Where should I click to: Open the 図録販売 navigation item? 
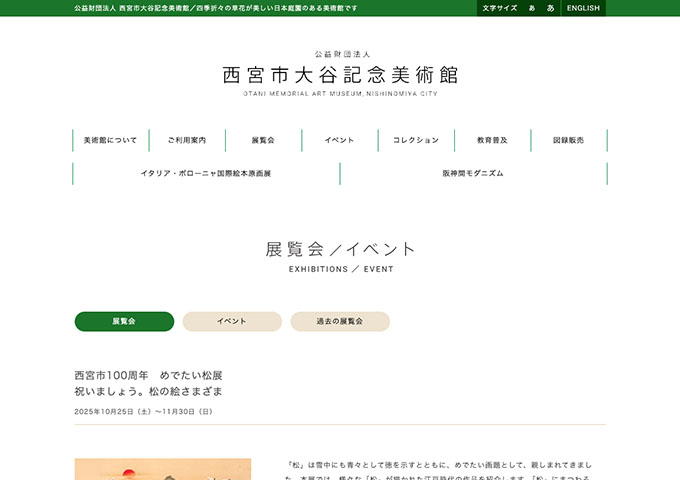pos(568,140)
